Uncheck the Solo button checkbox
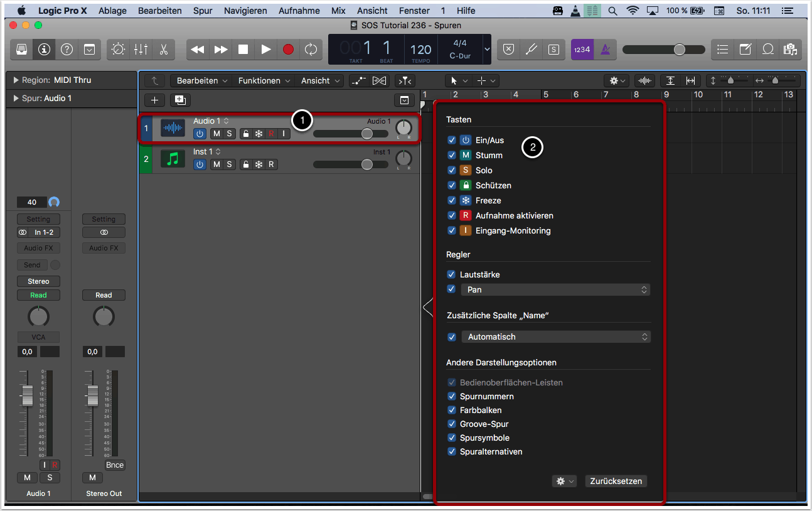The width and height of the screenshot is (812, 511). click(x=451, y=170)
